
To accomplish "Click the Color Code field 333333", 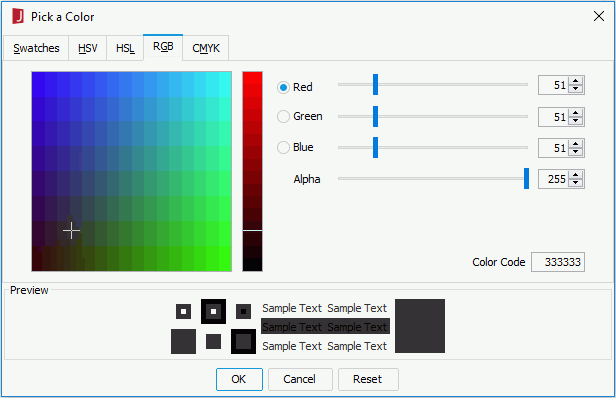I will [558, 262].
